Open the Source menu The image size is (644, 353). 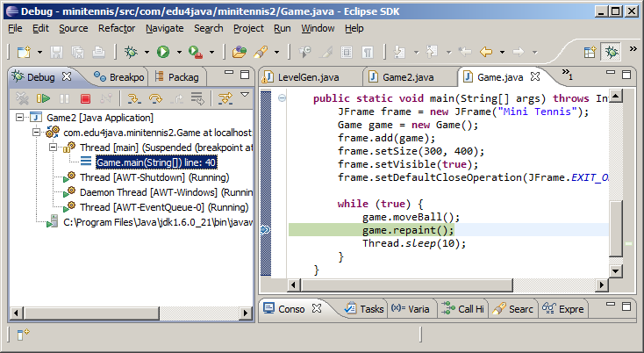pos(74,28)
